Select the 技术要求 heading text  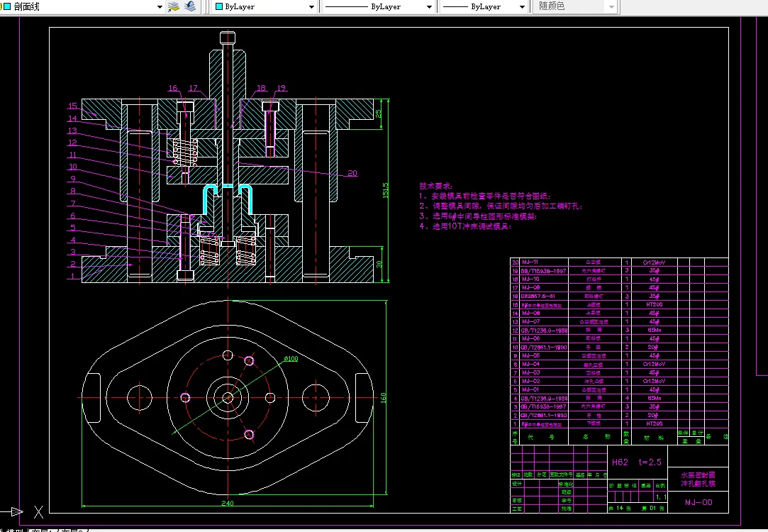436,186
